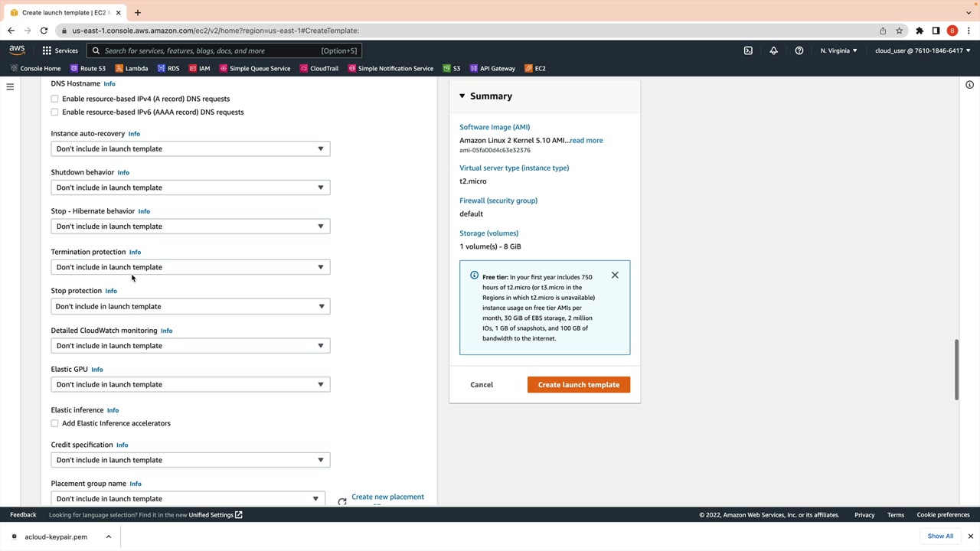Open Feedback in footer
Viewport: 980px width, 551px height.
23,515
